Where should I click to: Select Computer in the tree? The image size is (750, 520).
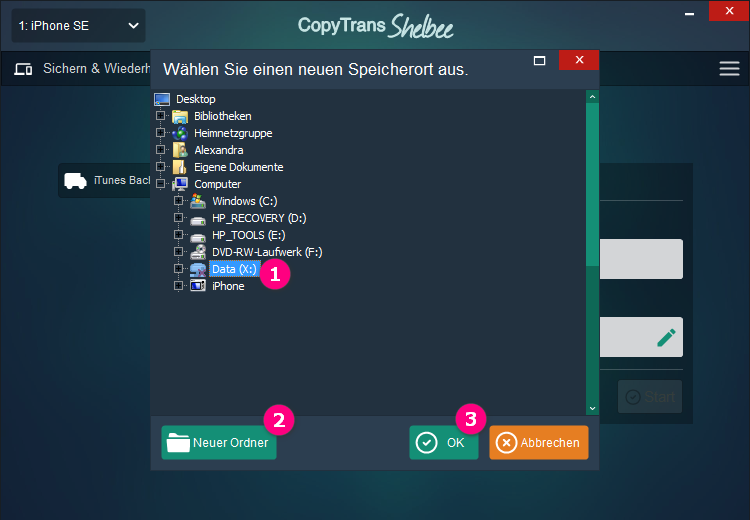tap(217, 184)
